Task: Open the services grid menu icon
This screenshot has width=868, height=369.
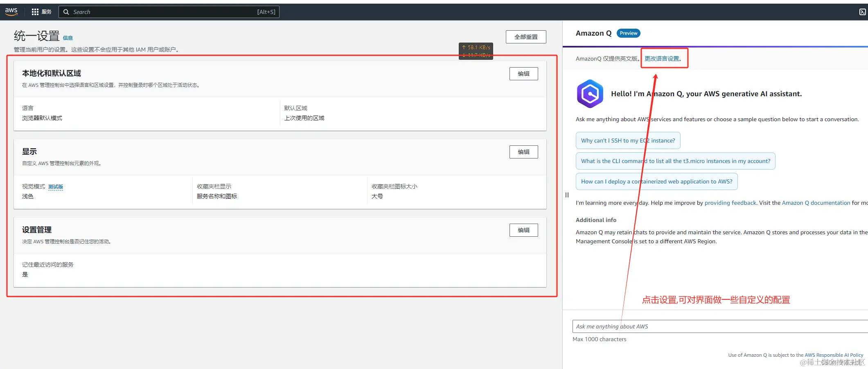Action: pos(35,12)
